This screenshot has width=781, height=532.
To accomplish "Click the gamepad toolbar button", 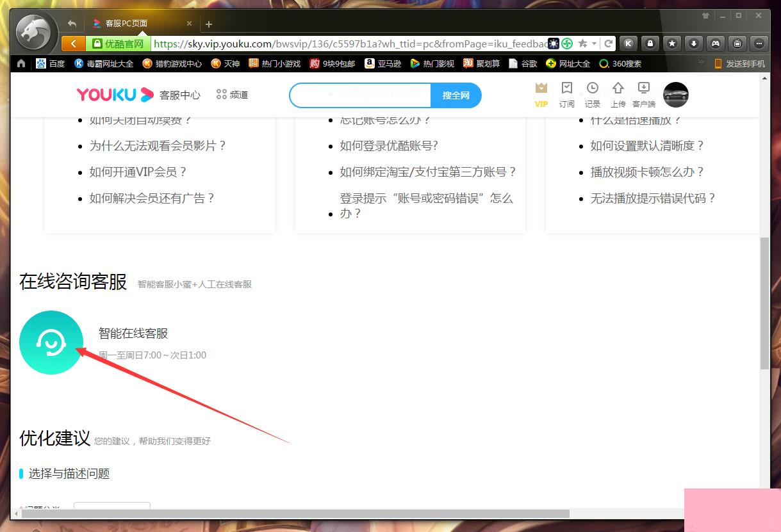I will pos(716,44).
